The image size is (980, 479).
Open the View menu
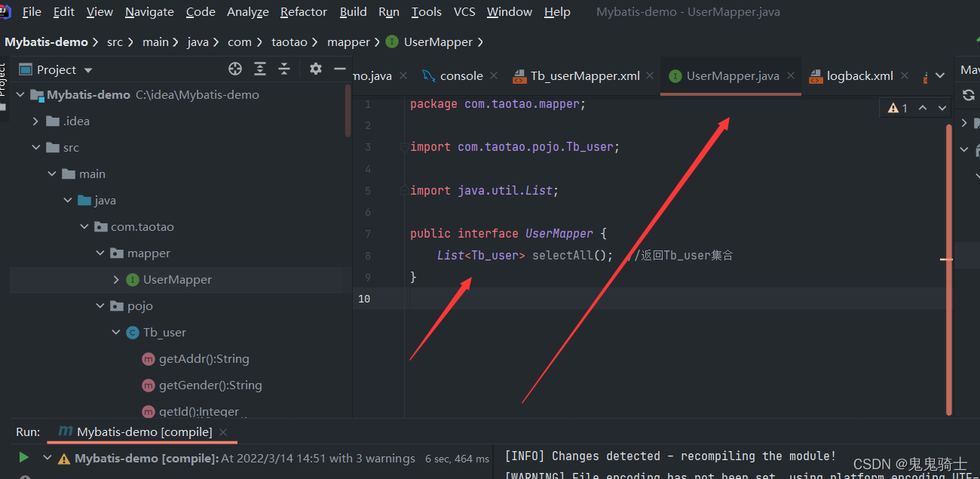100,12
